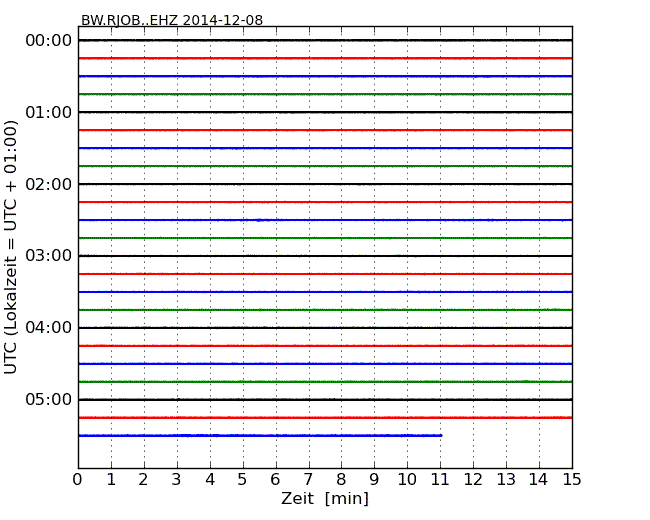650x520 pixels.
Task: Click the minute tick label 6
Action: [x=275, y=480]
